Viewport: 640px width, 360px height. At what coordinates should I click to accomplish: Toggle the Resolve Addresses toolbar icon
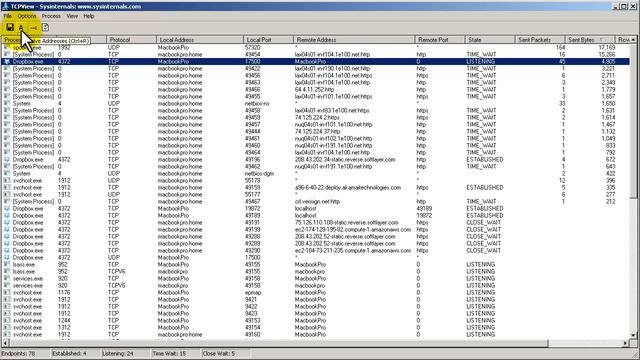coord(21,28)
